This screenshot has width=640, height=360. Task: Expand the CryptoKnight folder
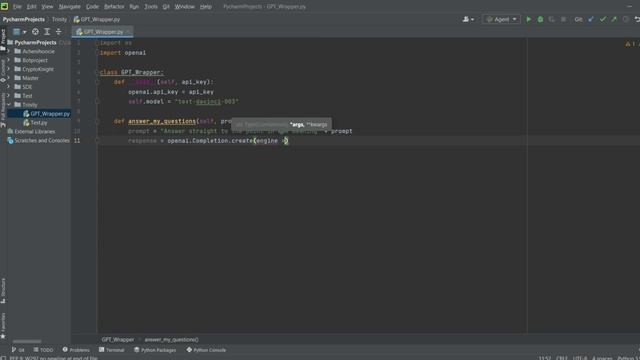[x=9, y=69]
